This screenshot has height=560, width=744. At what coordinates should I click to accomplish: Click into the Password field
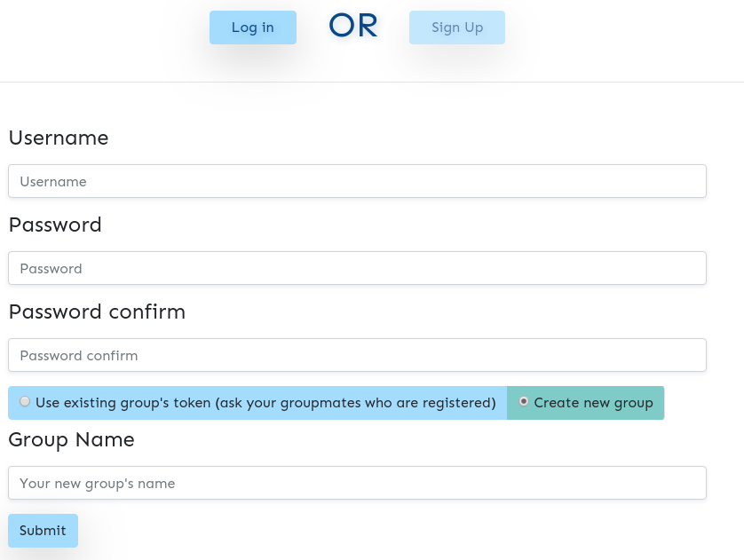pos(357,268)
